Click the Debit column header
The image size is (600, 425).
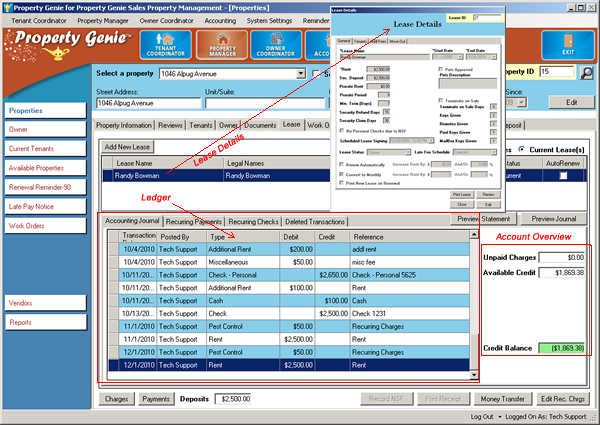pos(297,237)
